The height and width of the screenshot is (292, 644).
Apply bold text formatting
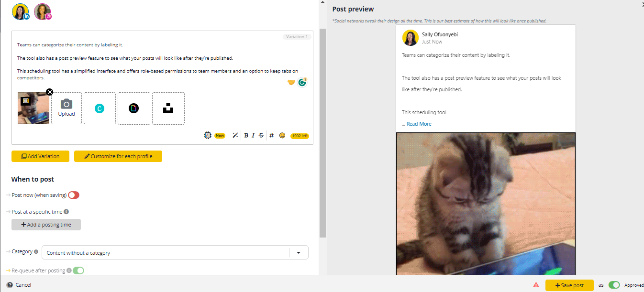tap(246, 135)
